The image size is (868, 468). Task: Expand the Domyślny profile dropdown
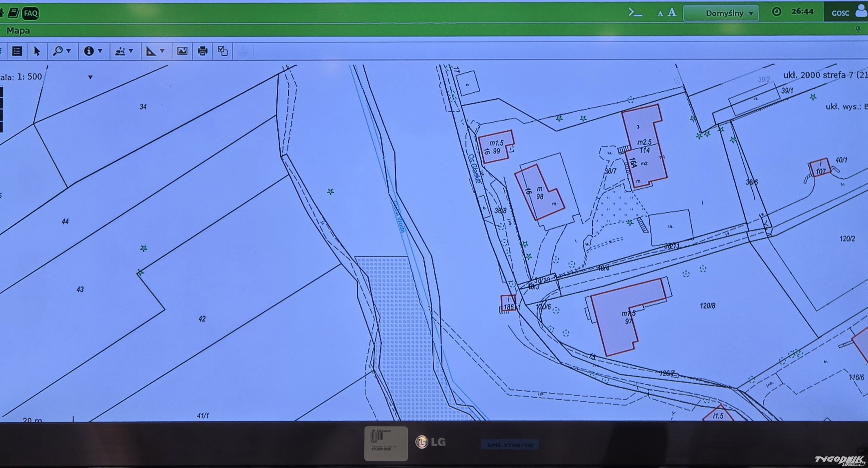(x=721, y=13)
